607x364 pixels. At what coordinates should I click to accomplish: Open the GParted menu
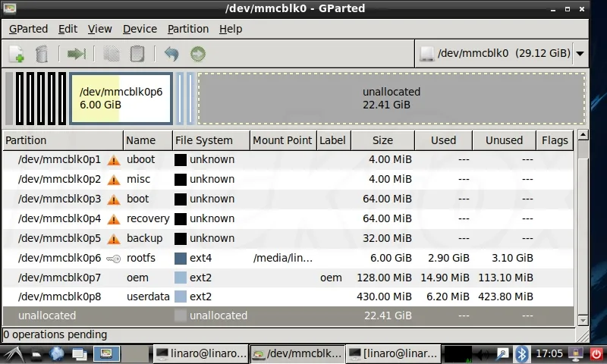(28, 29)
